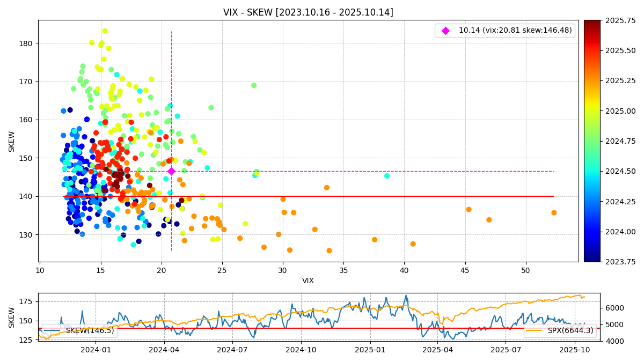Screen dimensions: 644x362
Task: Click the 'VIX' x-axis label
Action: pos(308,280)
